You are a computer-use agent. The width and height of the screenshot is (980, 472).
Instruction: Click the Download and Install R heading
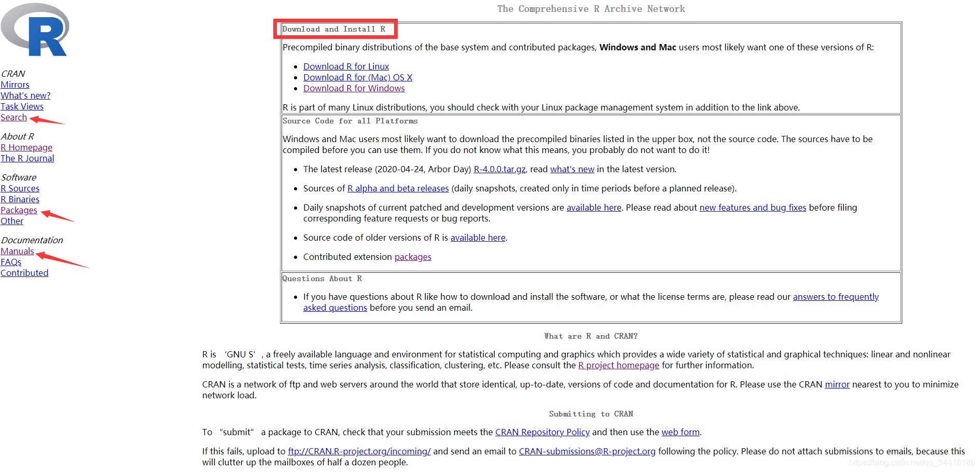pyautogui.click(x=334, y=29)
